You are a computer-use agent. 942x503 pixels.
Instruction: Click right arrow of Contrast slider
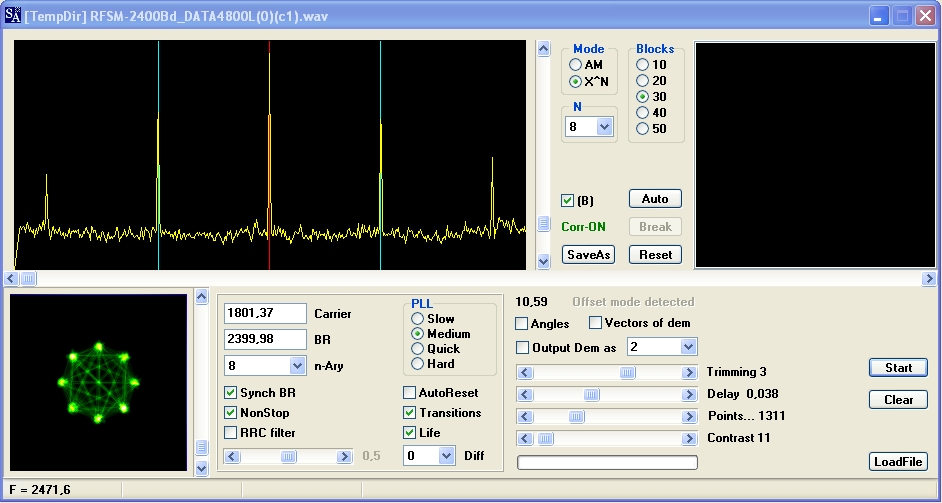(x=688, y=438)
